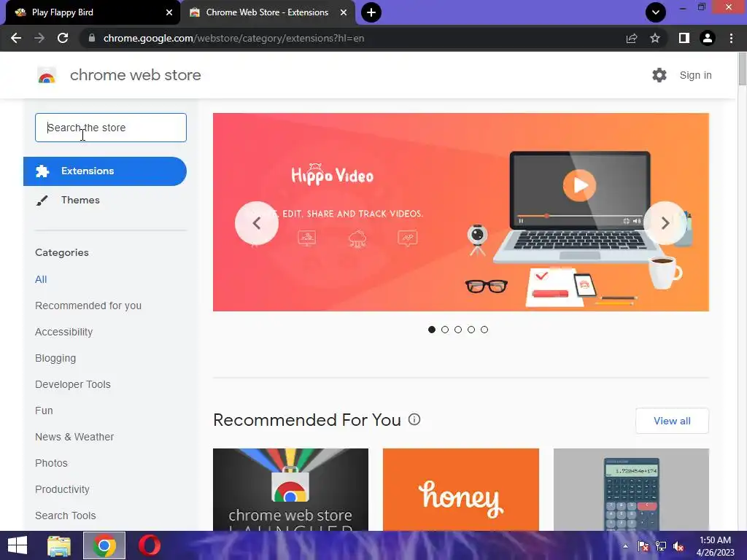The height and width of the screenshot is (560, 747).
Task: Open the calculator extension card
Action: (631, 489)
